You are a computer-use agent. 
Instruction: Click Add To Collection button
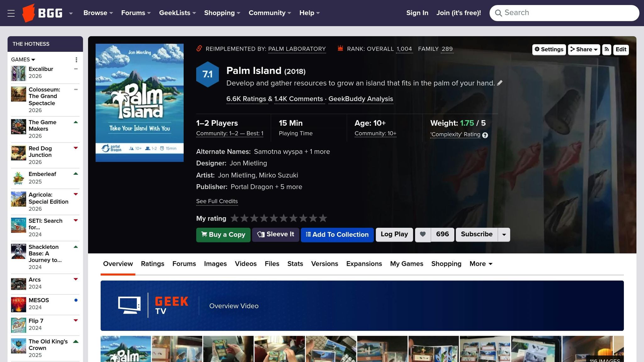click(x=337, y=235)
